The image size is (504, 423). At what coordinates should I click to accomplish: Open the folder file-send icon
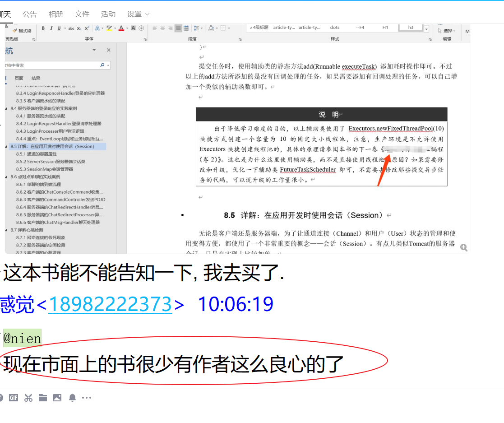(x=43, y=398)
